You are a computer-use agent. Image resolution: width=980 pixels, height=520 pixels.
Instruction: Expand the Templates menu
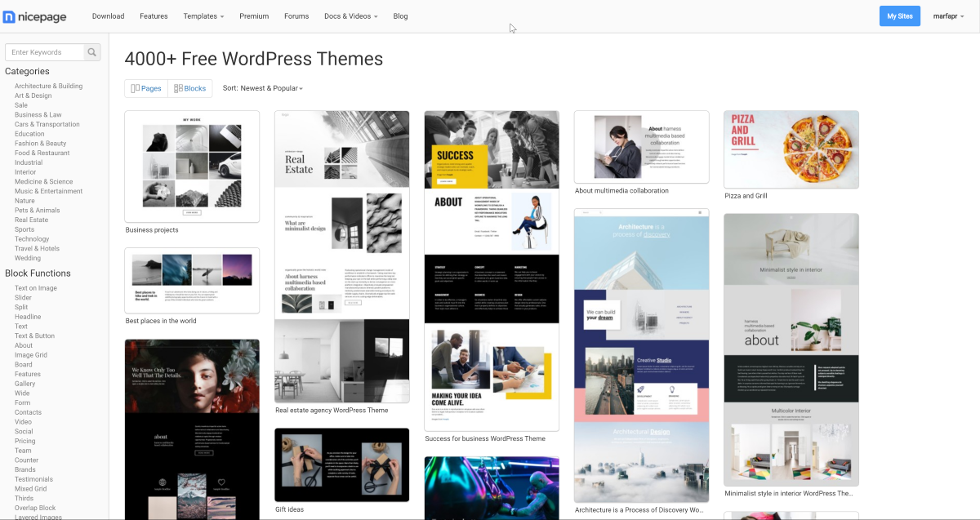(x=203, y=16)
